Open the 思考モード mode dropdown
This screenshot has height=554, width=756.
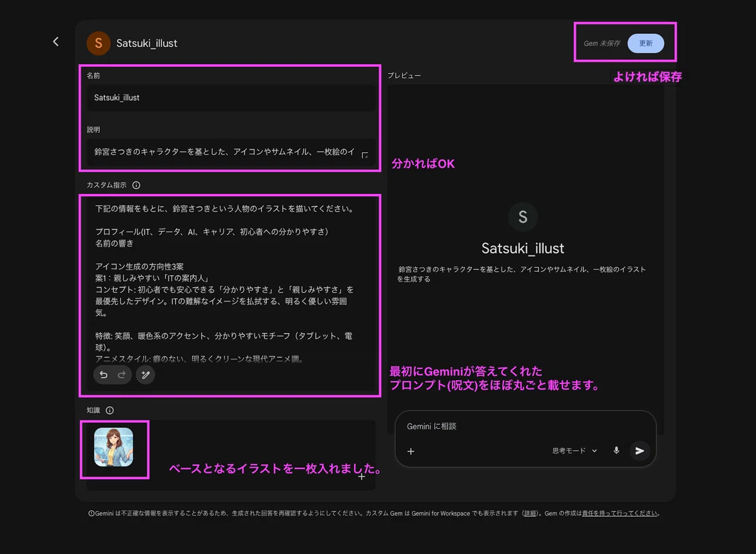[x=575, y=451]
